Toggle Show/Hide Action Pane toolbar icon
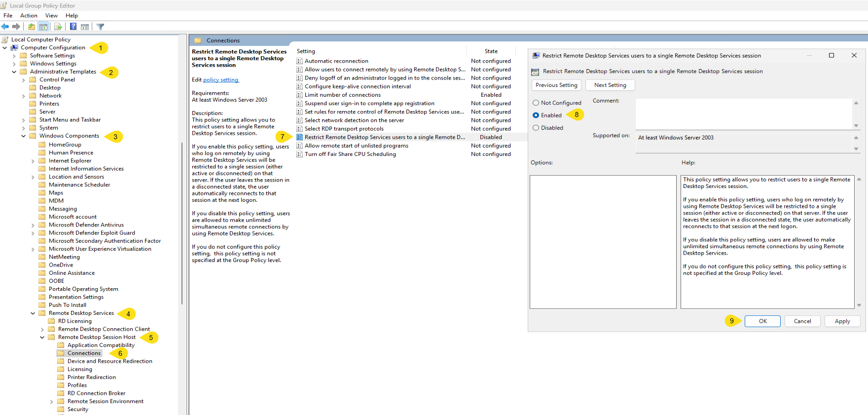Screen dimensions: 868x415 [85, 27]
